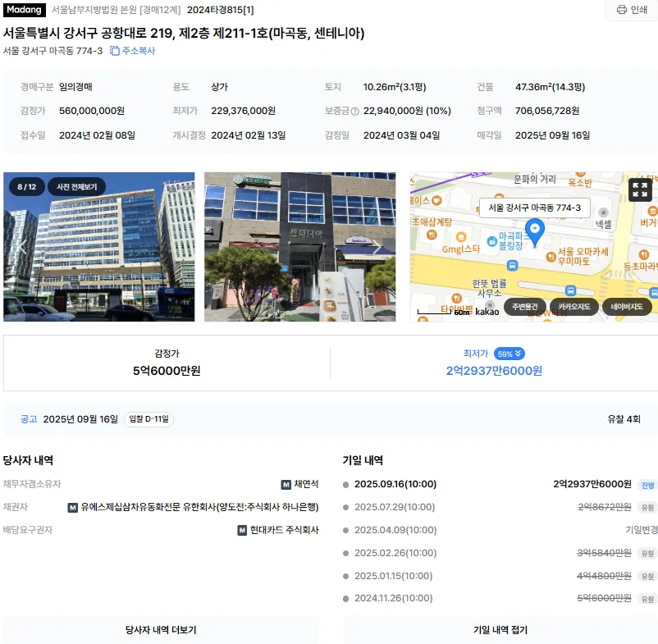Click creditor 유에스제십삼차유동화전문 유한회사 name
This screenshot has height=644, width=658.
tap(199, 507)
